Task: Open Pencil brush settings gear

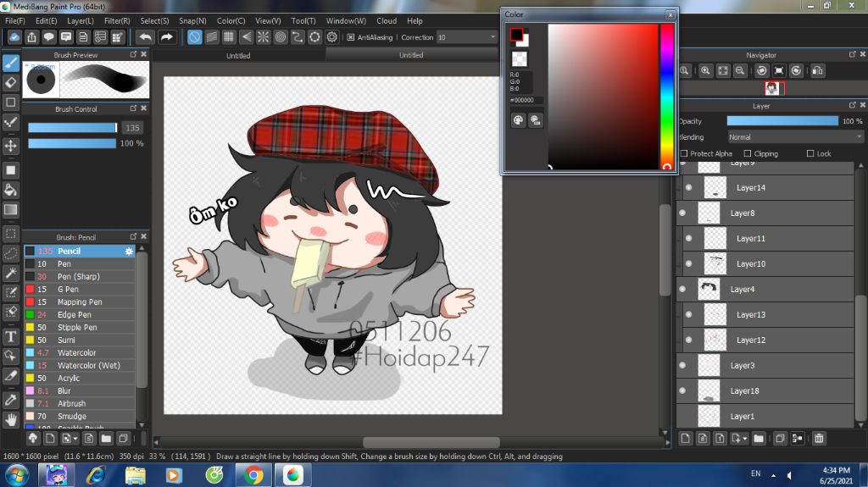Action: (x=129, y=252)
